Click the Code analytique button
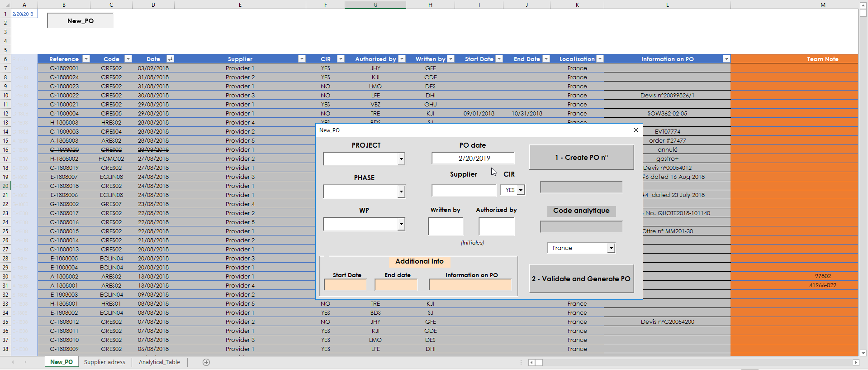The width and height of the screenshot is (868, 370). 581,211
